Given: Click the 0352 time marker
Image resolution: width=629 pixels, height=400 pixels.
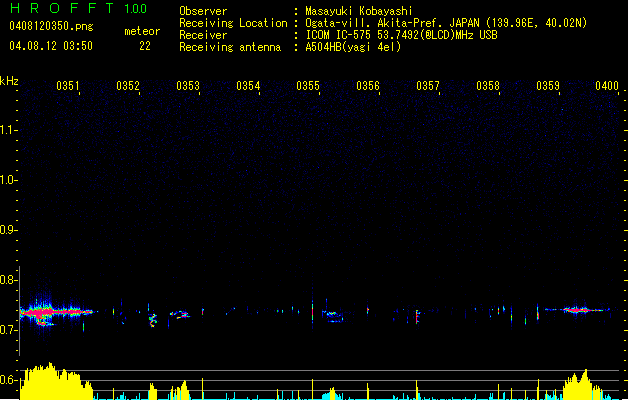Looking at the screenshot, I should [x=128, y=86].
